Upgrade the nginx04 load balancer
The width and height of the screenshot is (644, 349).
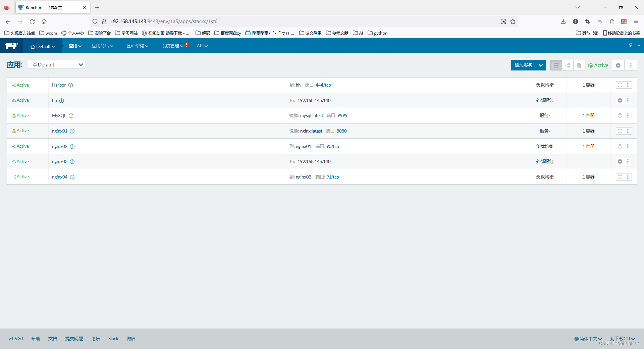pos(620,177)
